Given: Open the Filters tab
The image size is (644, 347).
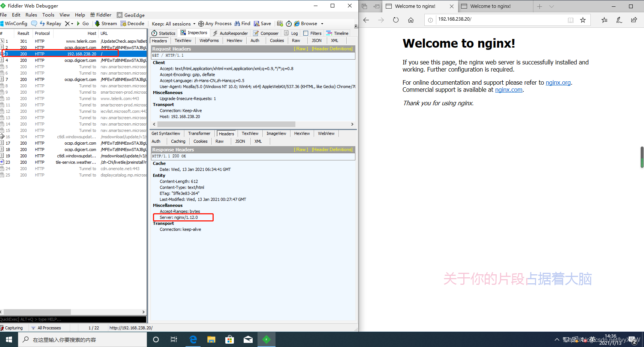Looking at the screenshot, I should [312, 33].
